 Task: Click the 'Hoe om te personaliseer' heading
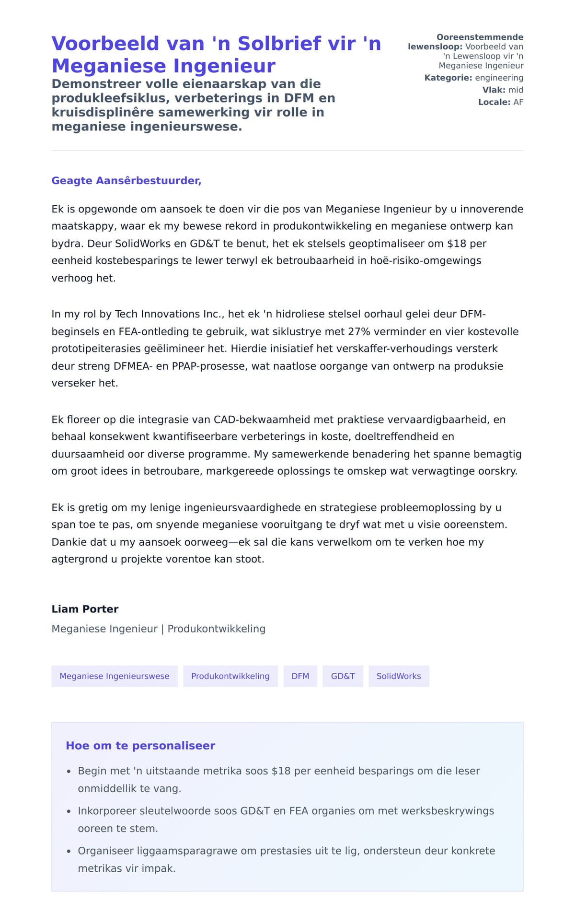(140, 746)
